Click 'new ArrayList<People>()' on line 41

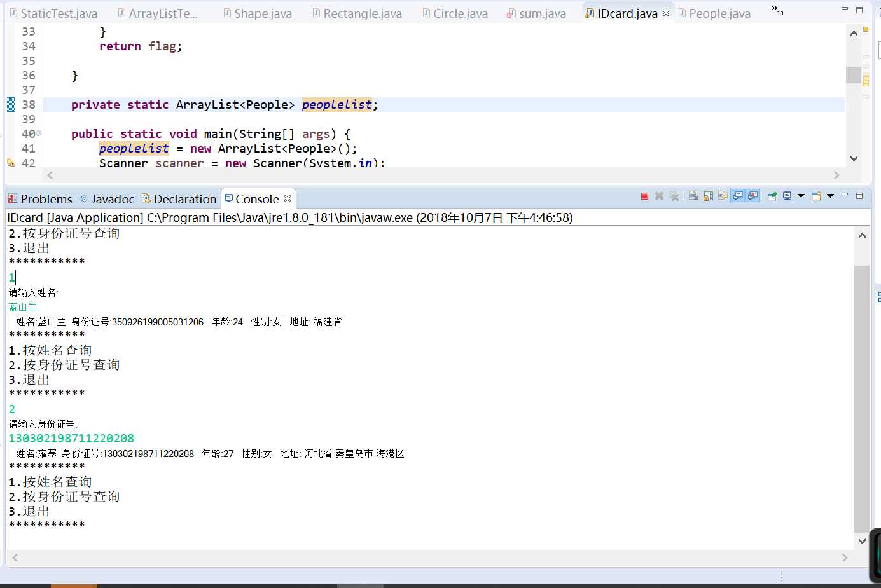click(x=270, y=148)
